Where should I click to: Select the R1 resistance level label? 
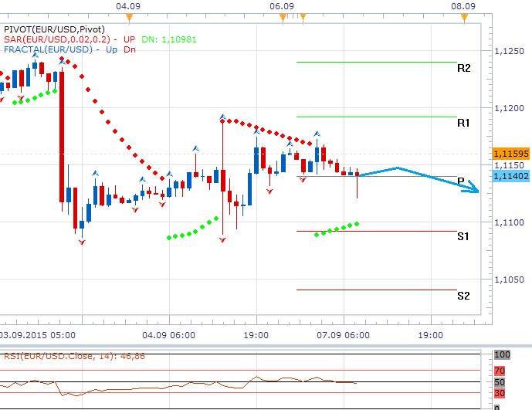463,123
